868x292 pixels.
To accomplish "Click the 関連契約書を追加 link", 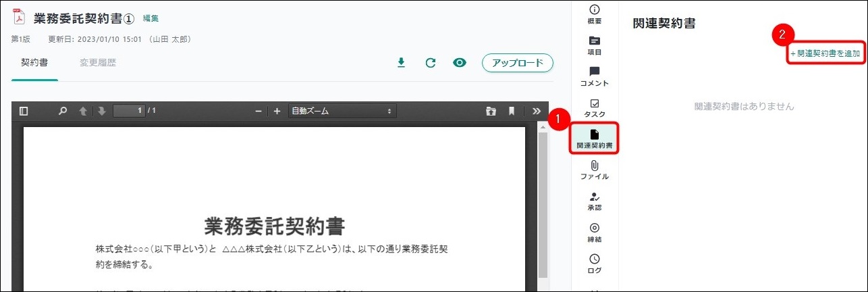I will (825, 53).
